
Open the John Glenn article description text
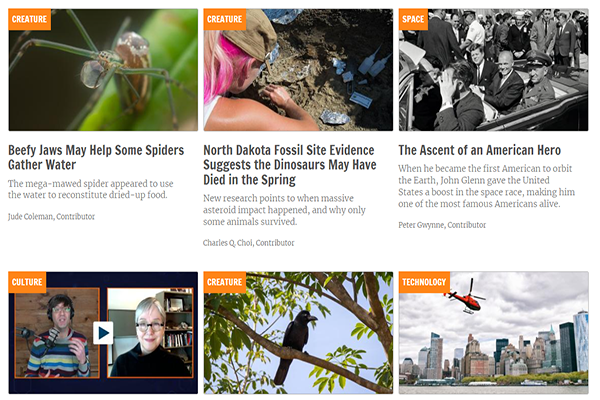[486, 186]
